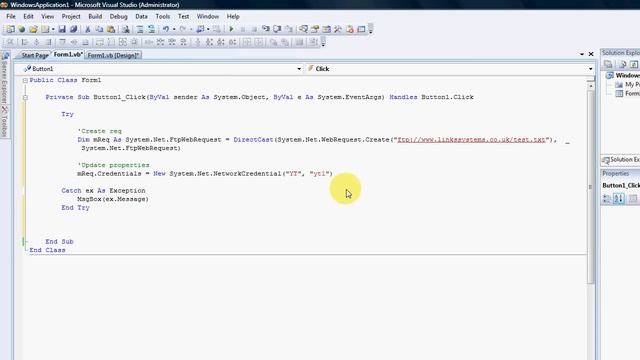Collapse the Button1_Click sub outline
Screen dimensions: 640x360
click(25, 98)
